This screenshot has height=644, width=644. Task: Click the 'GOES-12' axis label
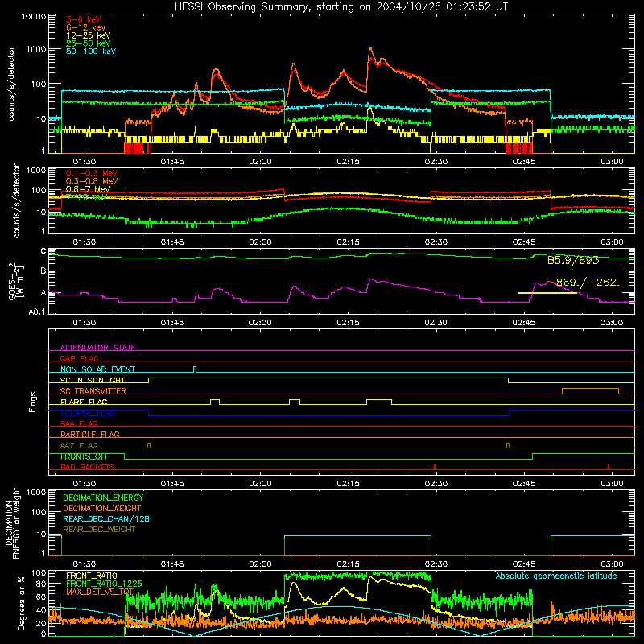[12, 282]
